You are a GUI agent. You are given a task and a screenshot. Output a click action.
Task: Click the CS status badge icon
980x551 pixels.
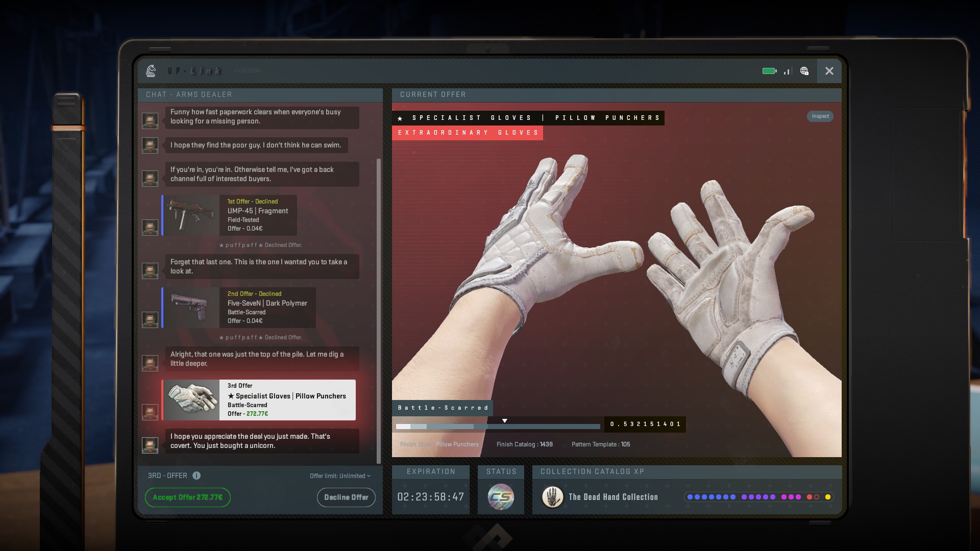tap(501, 497)
